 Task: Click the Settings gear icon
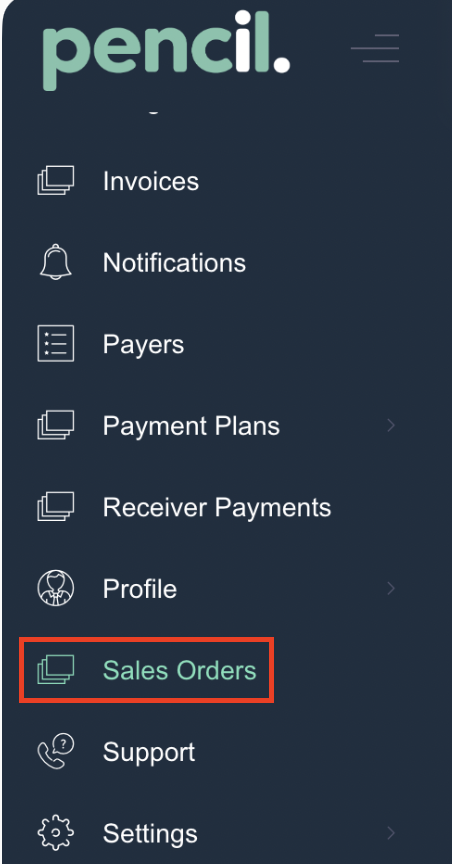tap(56, 833)
